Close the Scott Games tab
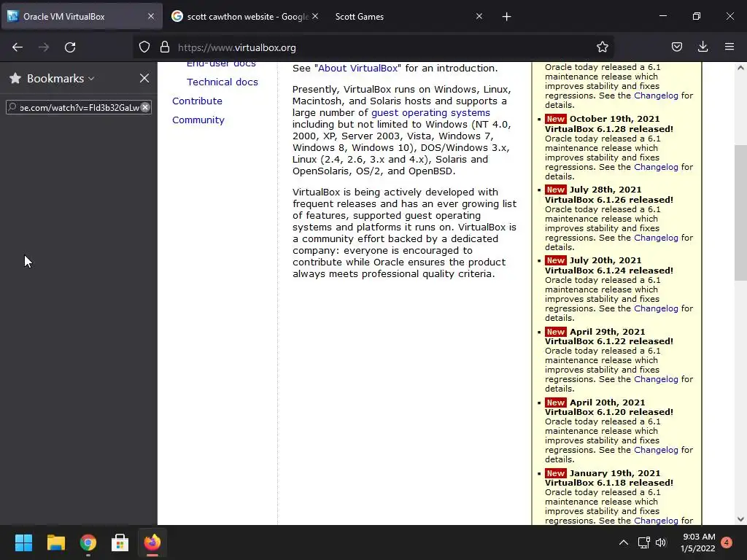 [479, 16]
